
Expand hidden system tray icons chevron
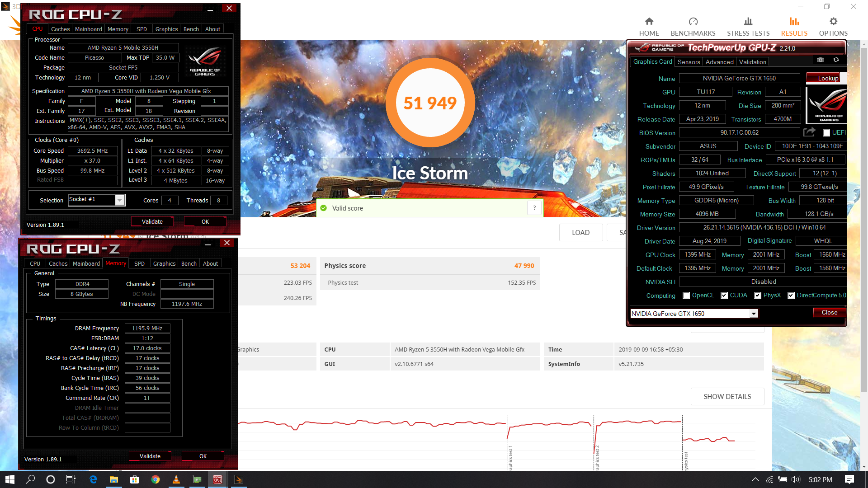pyautogui.click(x=755, y=479)
